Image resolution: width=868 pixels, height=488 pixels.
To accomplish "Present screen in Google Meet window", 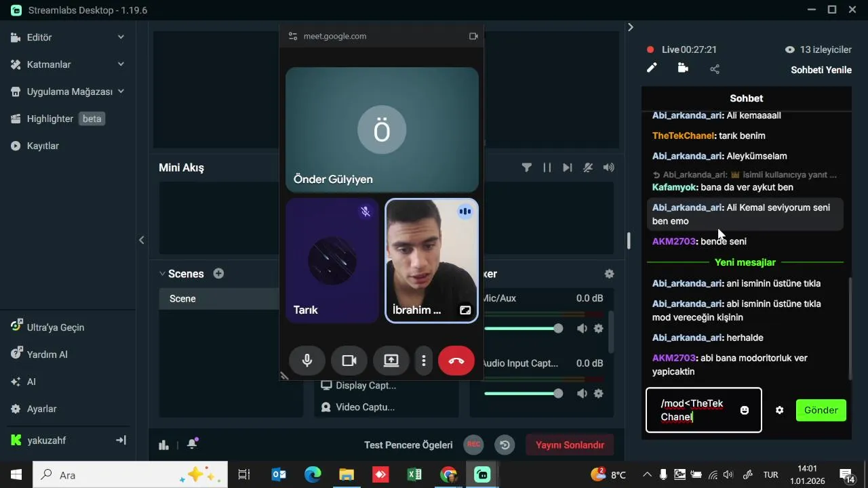I will [391, 361].
